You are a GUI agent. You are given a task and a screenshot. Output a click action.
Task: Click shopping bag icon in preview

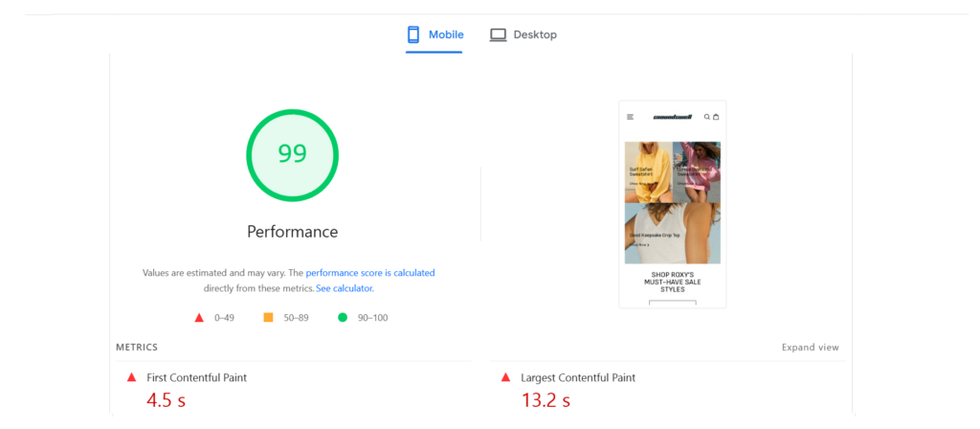pyautogui.click(x=715, y=117)
